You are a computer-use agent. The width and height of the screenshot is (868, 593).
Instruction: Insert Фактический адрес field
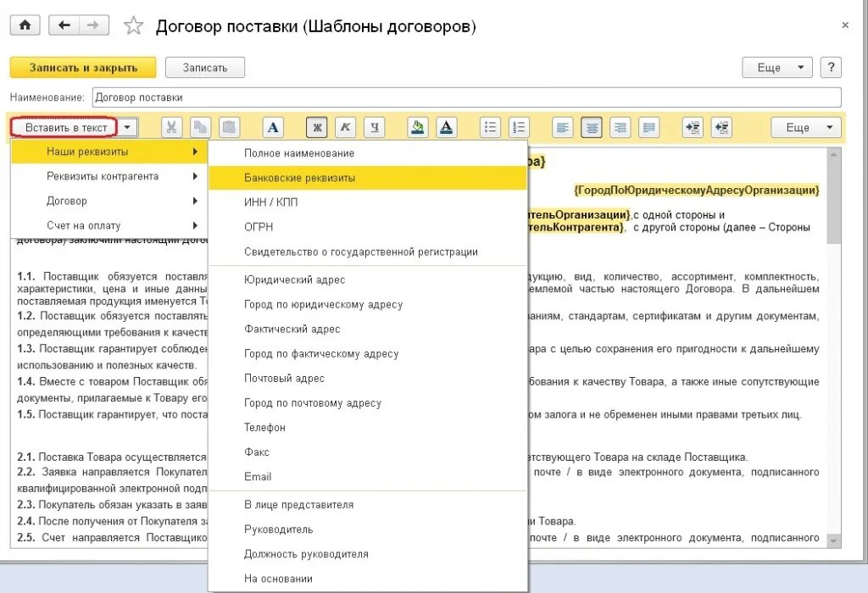[x=368, y=330]
